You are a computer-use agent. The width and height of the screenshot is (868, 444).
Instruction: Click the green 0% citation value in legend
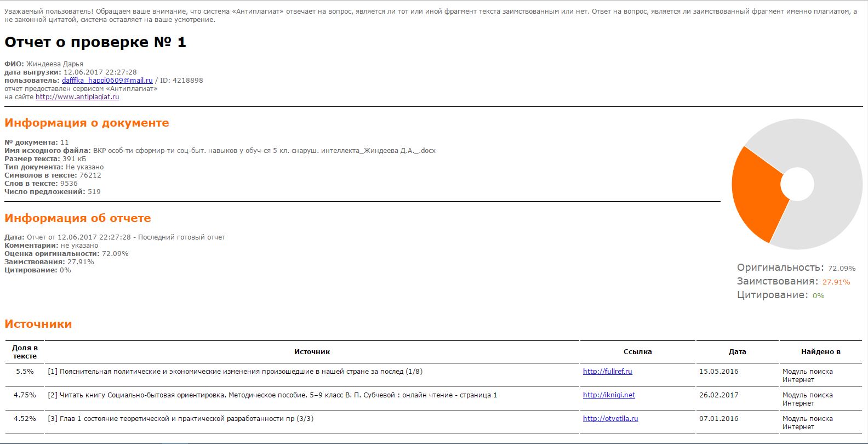tap(818, 296)
